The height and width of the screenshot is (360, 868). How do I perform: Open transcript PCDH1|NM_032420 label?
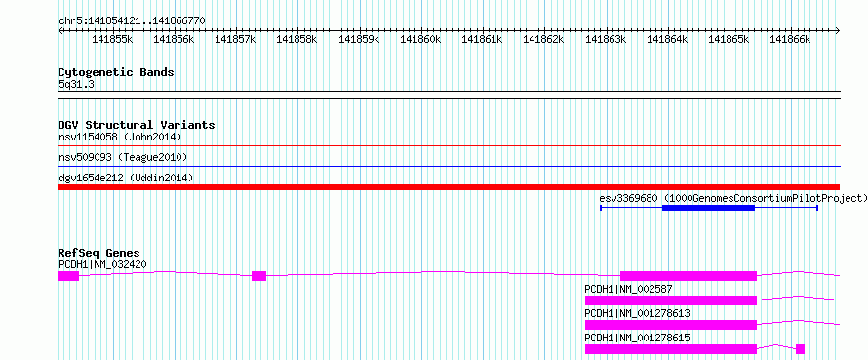[103, 264]
